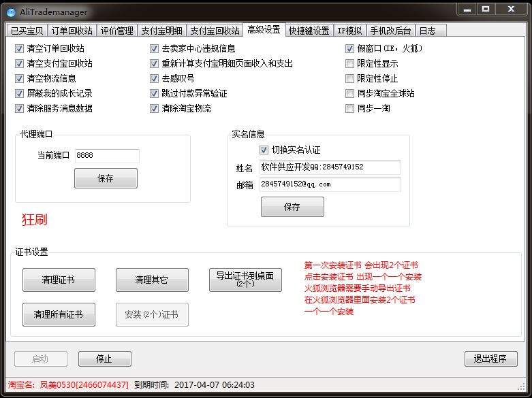532x398 pixels.
Task: Click the 邮箱 input field
Action: click(330, 184)
